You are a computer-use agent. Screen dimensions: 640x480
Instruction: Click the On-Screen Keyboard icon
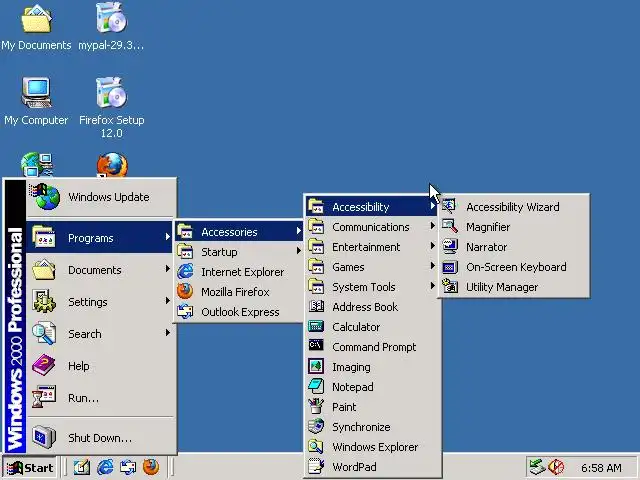[x=450, y=267]
